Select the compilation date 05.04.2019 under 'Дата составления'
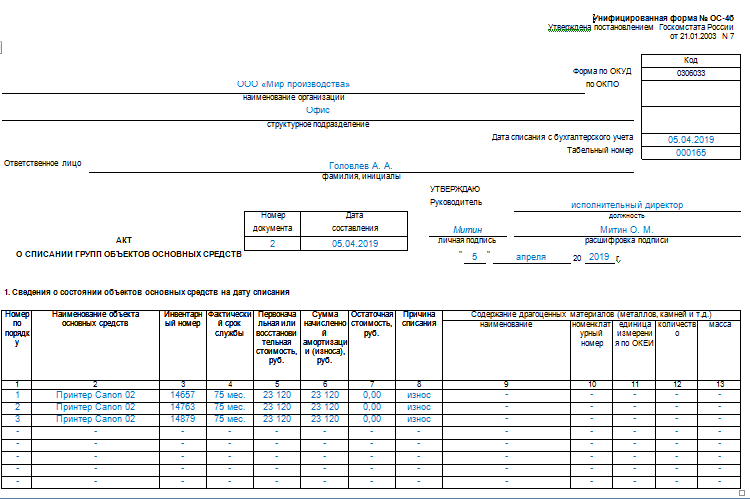This screenshot has width=750, height=499. (x=355, y=244)
